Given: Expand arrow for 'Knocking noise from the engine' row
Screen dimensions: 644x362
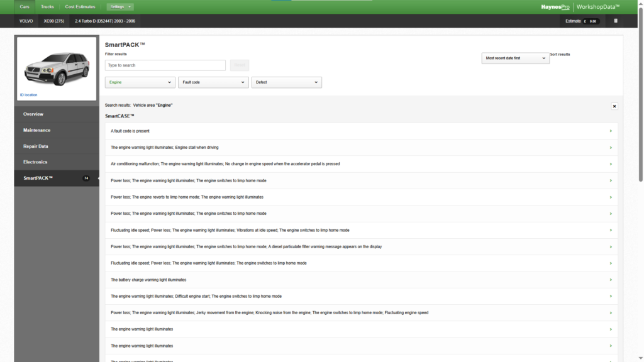Looking at the screenshot, I should tap(611, 313).
